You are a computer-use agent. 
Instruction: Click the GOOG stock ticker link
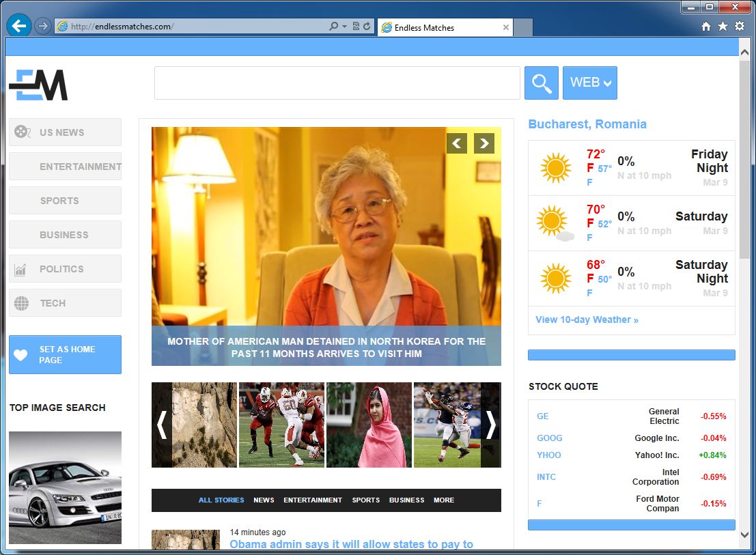click(x=549, y=438)
